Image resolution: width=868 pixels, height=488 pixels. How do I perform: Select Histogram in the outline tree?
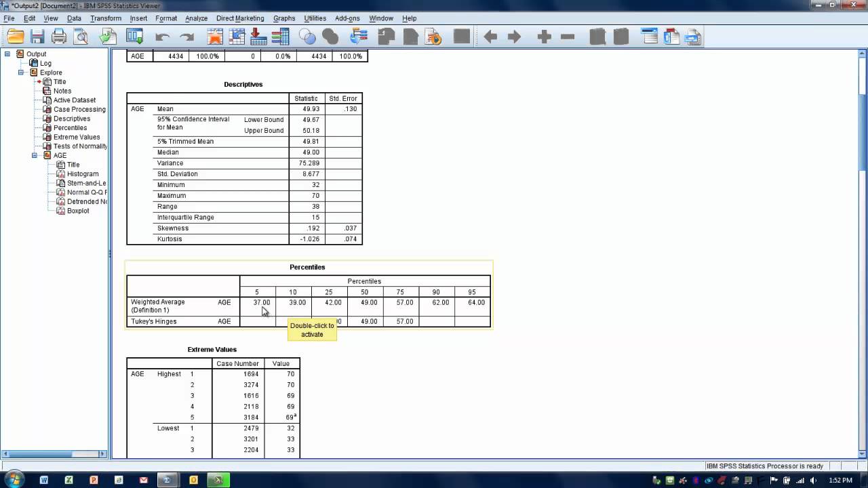(83, 174)
